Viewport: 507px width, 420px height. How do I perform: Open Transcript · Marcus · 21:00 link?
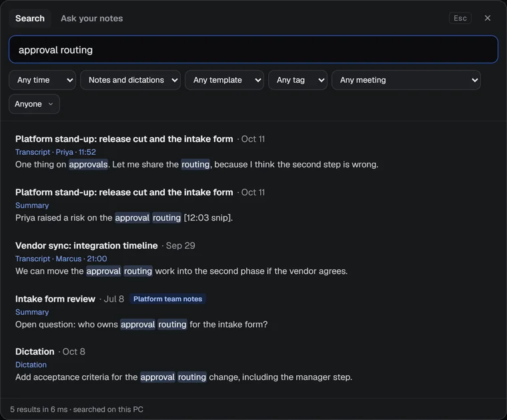(61, 259)
